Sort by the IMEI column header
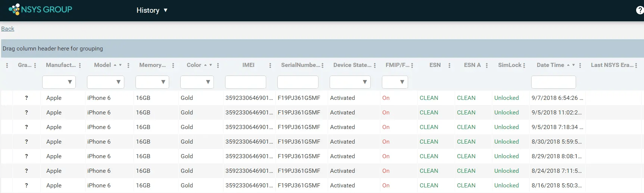The image size is (644, 193). click(x=248, y=65)
